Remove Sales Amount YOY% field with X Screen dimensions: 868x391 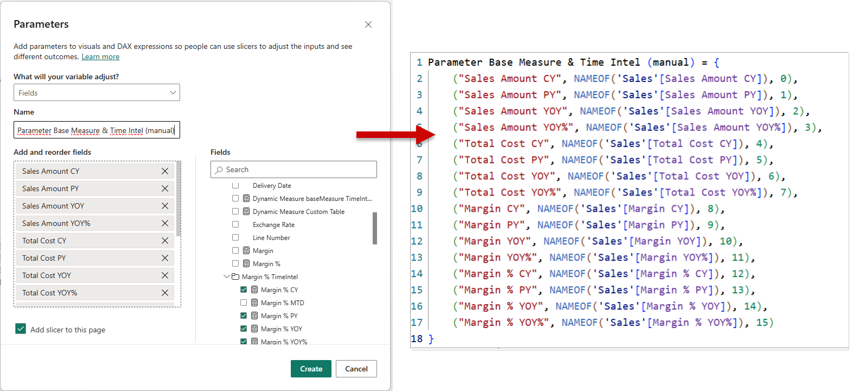(165, 223)
